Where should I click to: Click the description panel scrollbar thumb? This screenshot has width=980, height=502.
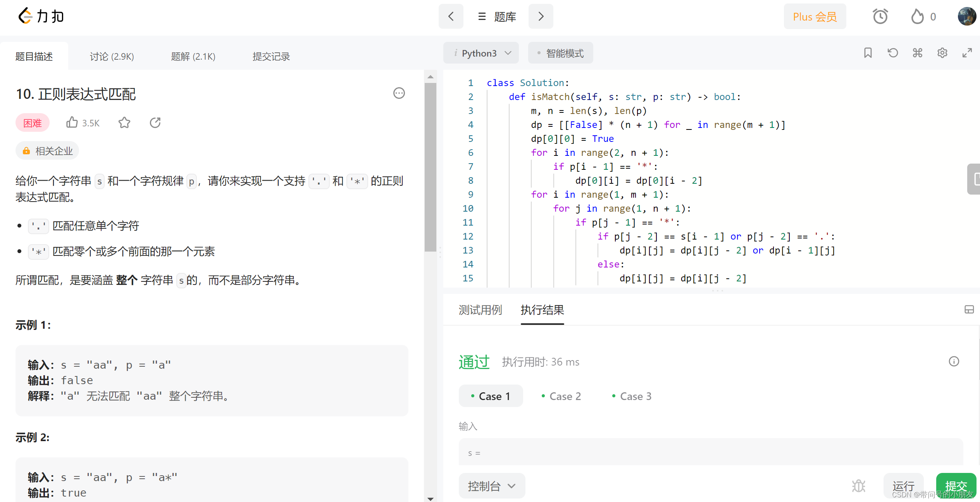pyautogui.click(x=430, y=167)
